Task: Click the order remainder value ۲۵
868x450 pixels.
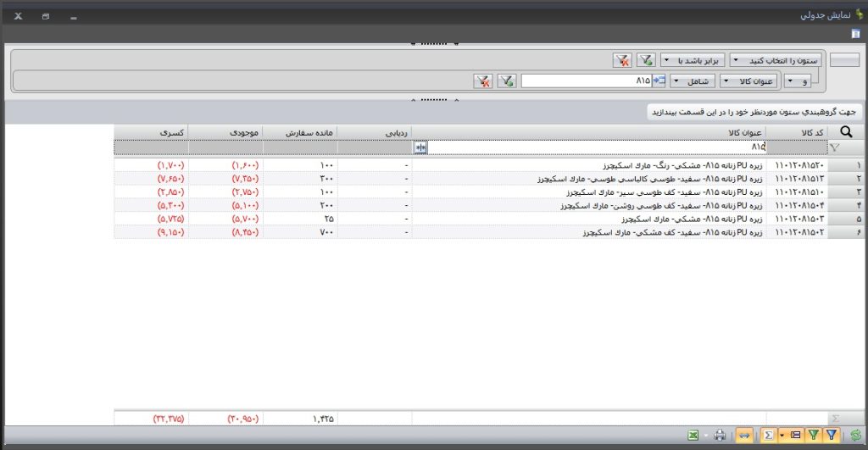Action: (329, 219)
